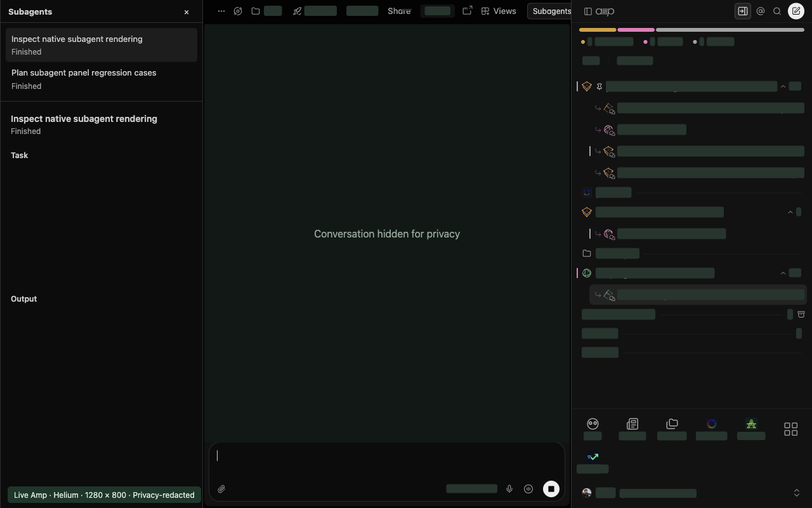812x508 pixels.
Task: Start a new thread with the compose icon
Action: 796,11
